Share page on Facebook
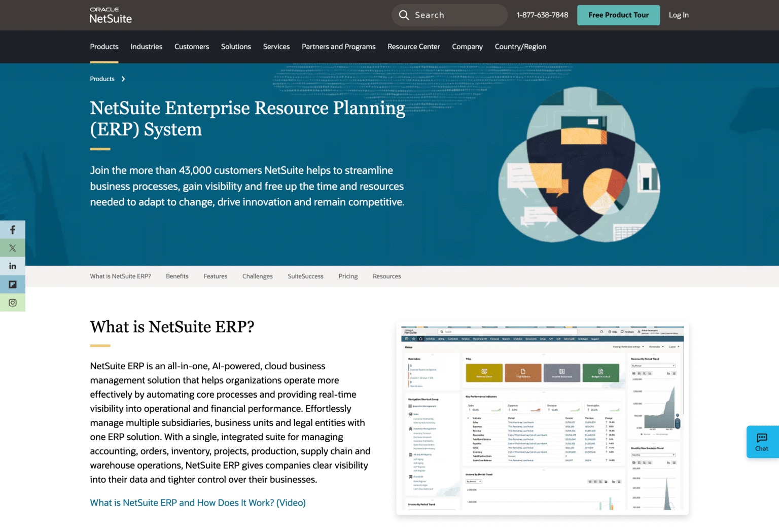The width and height of the screenshot is (779, 532). 13,230
